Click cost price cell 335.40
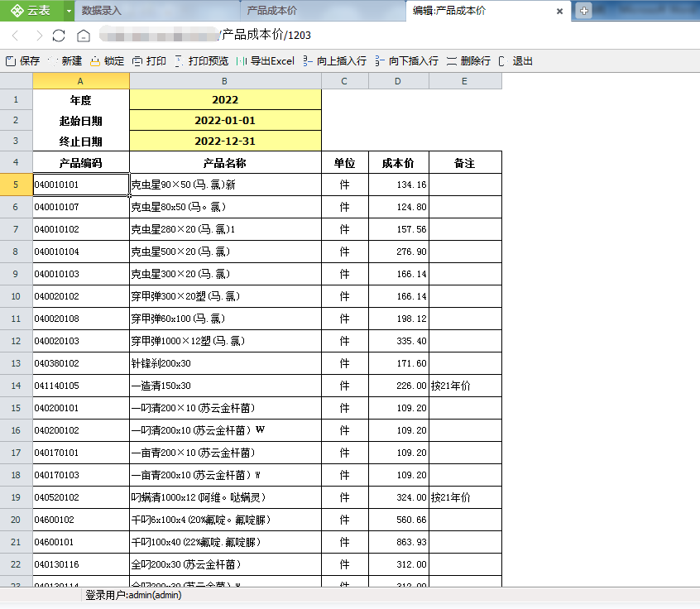This screenshot has height=609, width=700. 398,341
